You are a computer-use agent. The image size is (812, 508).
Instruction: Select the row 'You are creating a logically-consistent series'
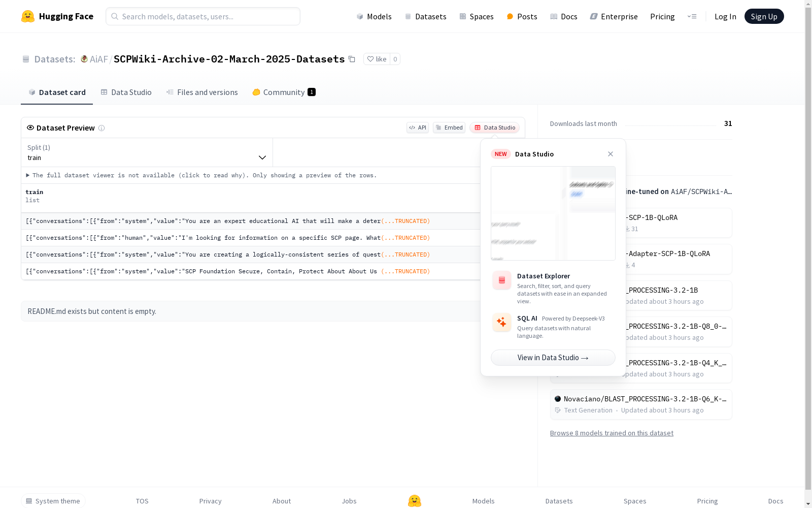pyautogui.click(x=251, y=255)
